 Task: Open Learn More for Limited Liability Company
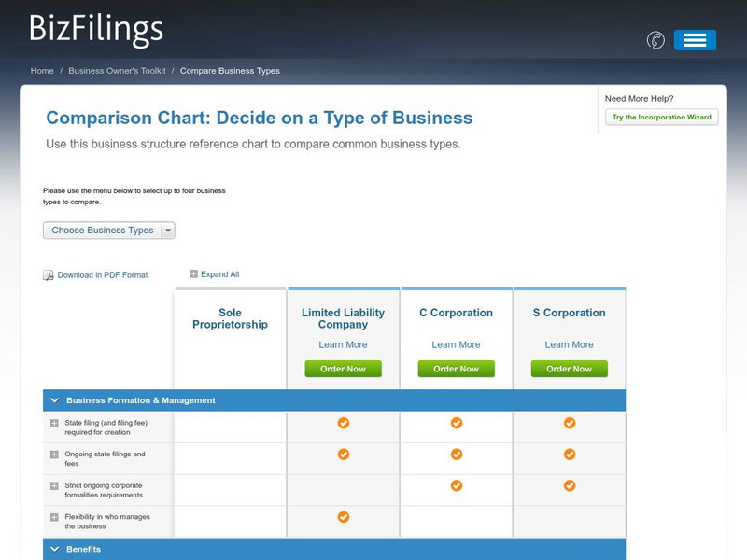pyautogui.click(x=343, y=344)
